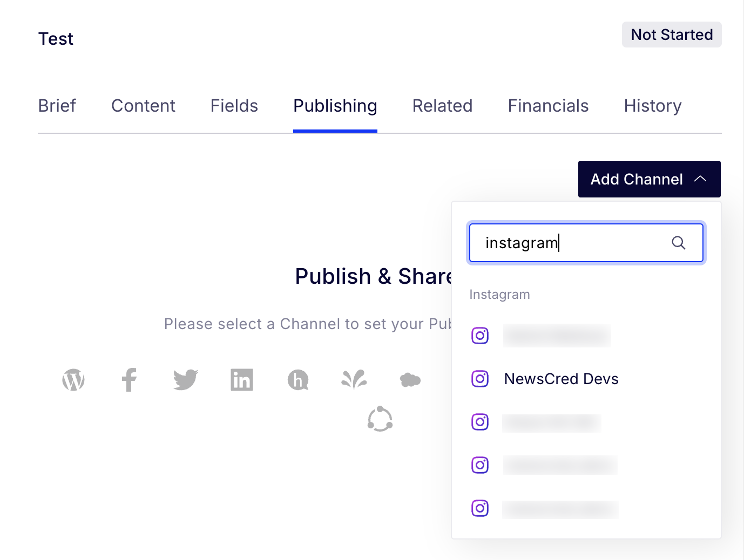View the History tab
The width and height of the screenshot is (744, 560).
tap(653, 106)
